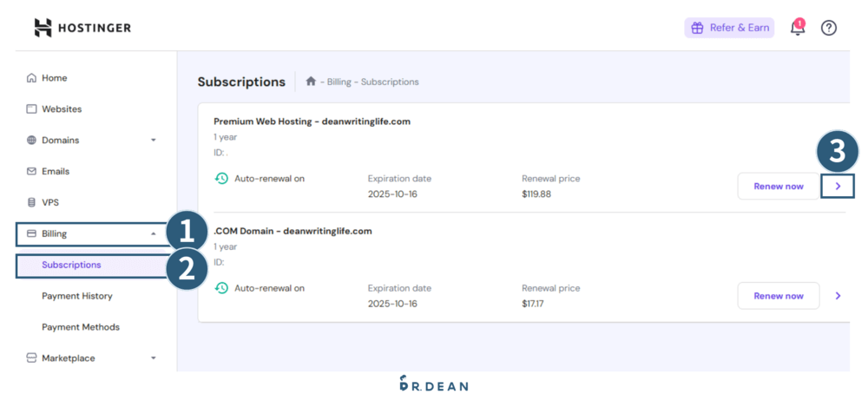
Task: Open the help question mark icon
Action: [829, 28]
